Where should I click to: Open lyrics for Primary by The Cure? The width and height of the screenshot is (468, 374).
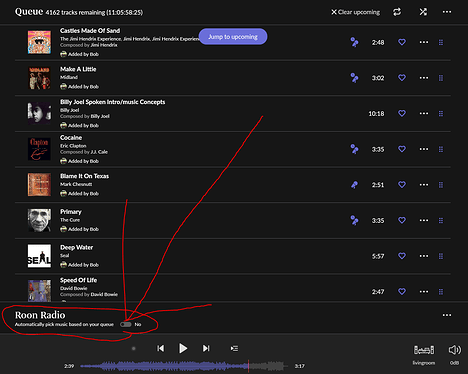point(354,220)
